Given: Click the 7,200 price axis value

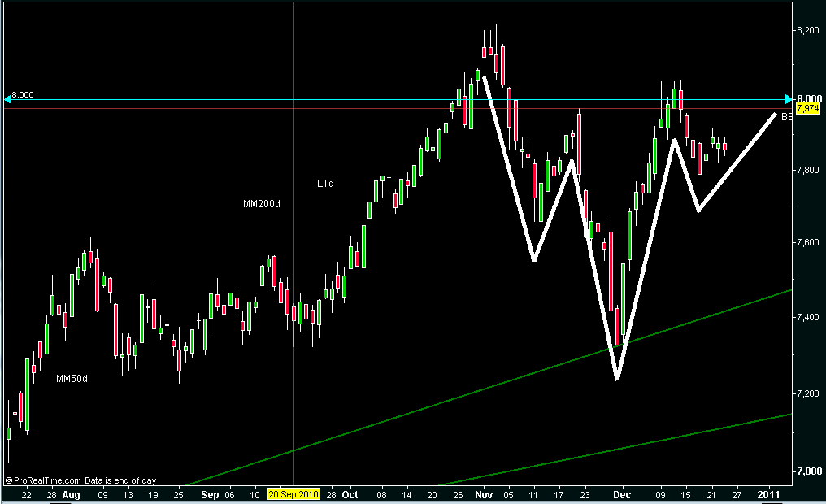Looking at the screenshot, I should pos(809,393).
